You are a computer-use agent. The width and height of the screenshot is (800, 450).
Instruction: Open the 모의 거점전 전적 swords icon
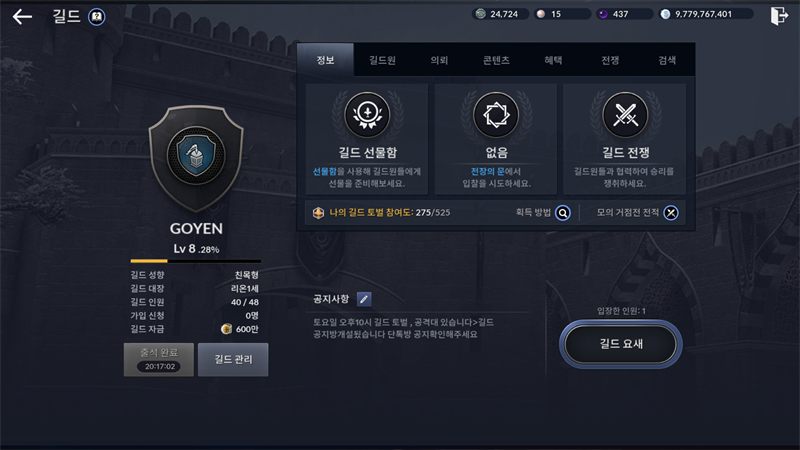click(x=671, y=213)
